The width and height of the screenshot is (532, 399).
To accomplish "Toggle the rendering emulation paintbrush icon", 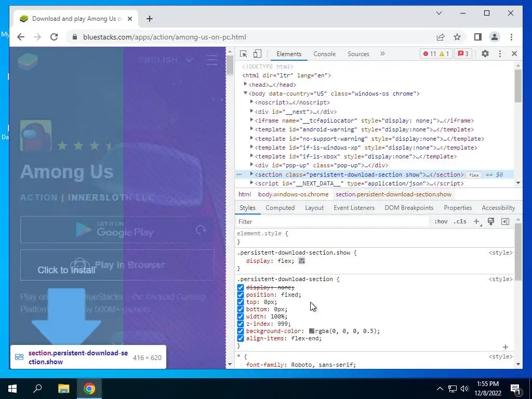I will pyautogui.click(x=491, y=221).
